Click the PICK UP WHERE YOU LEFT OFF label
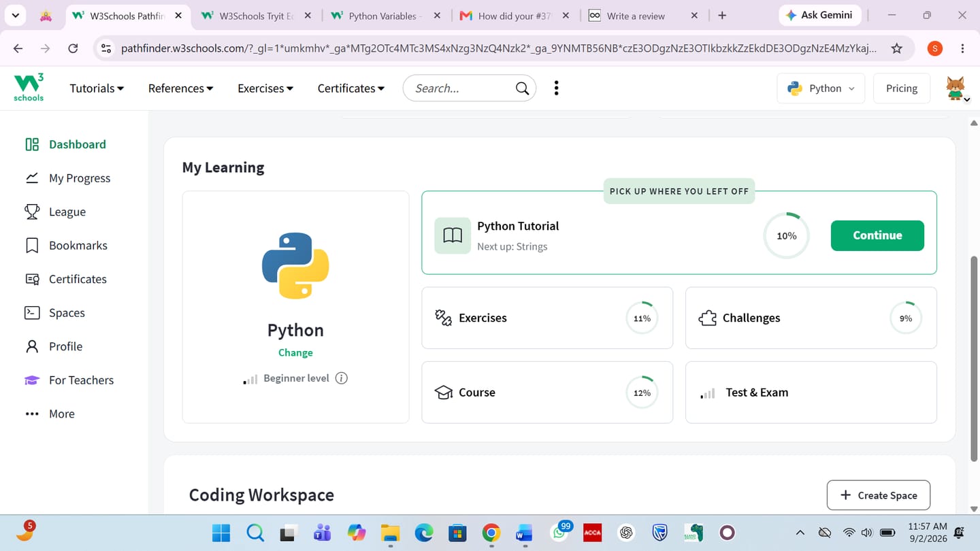Image resolution: width=980 pixels, height=551 pixels. (x=679, y=191)
